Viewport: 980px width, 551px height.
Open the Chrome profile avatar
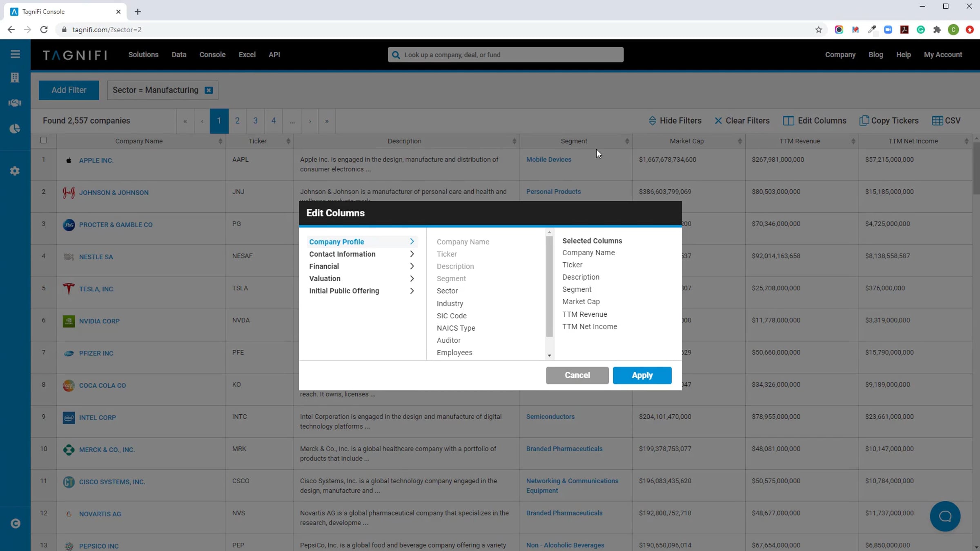coord(953,30)
